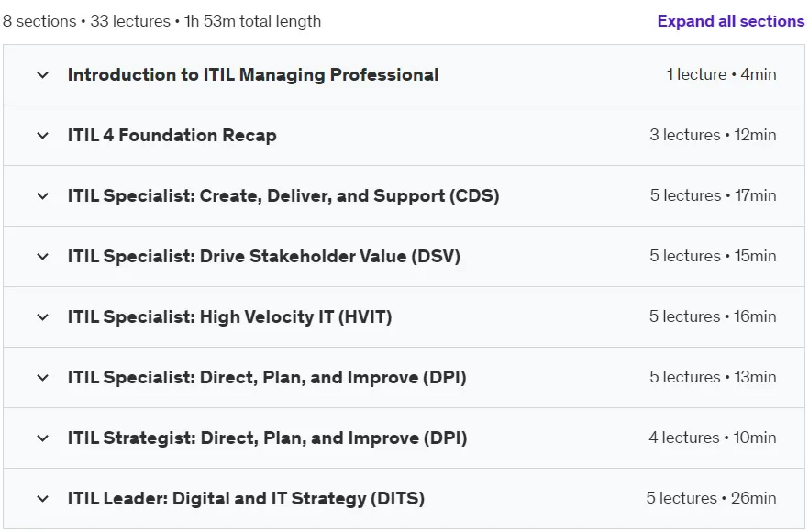
Task: Expand chevron beside Introduction to ITIL Managing Professional
Action: pos(43,75)
